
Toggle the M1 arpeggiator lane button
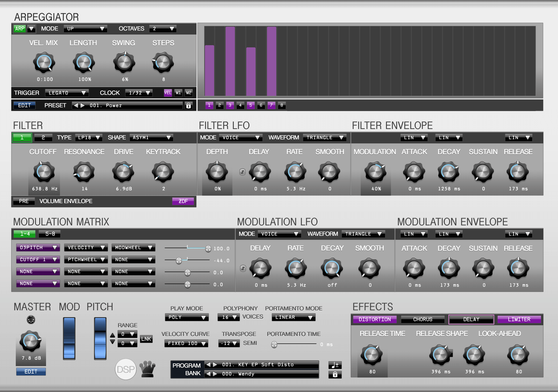178,93
